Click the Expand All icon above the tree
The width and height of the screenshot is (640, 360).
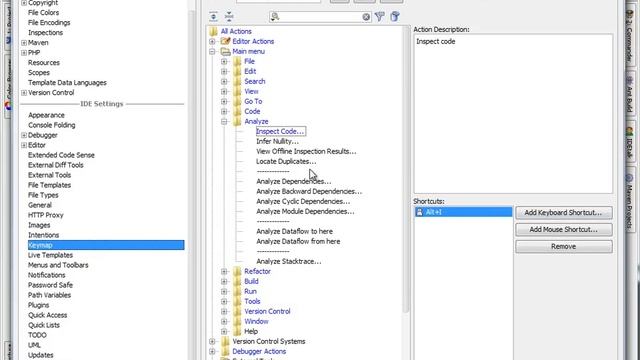pos(213,17)
